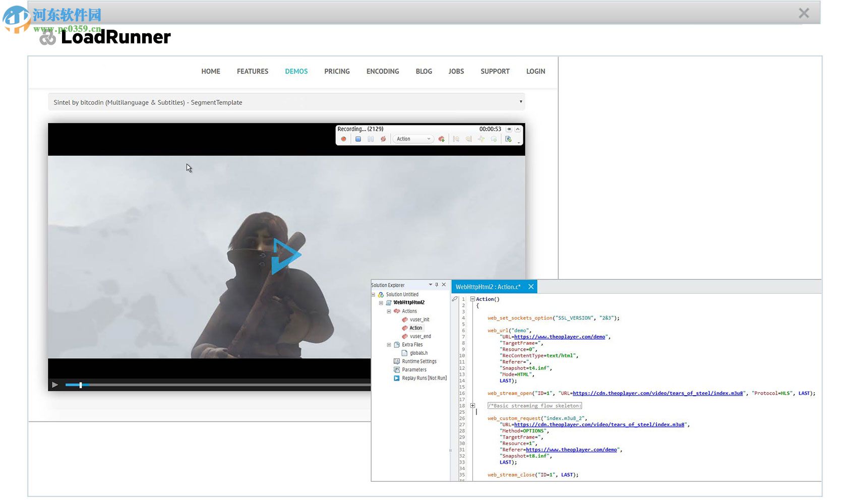Screen dimensions: 847x504
Task: Collapse the WebHttpHtml2 script node
Action: 381,303
